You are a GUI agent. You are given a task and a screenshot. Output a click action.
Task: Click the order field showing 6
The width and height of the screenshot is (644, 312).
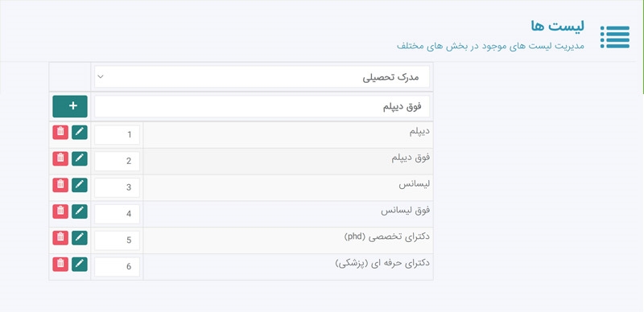point(117,267)
